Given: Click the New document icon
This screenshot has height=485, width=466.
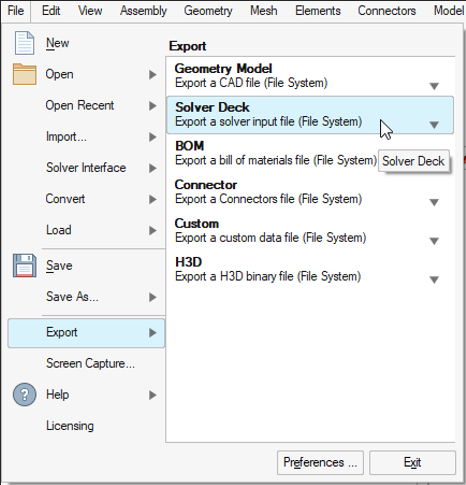Looking at the screenshot, I should [24, 43].
